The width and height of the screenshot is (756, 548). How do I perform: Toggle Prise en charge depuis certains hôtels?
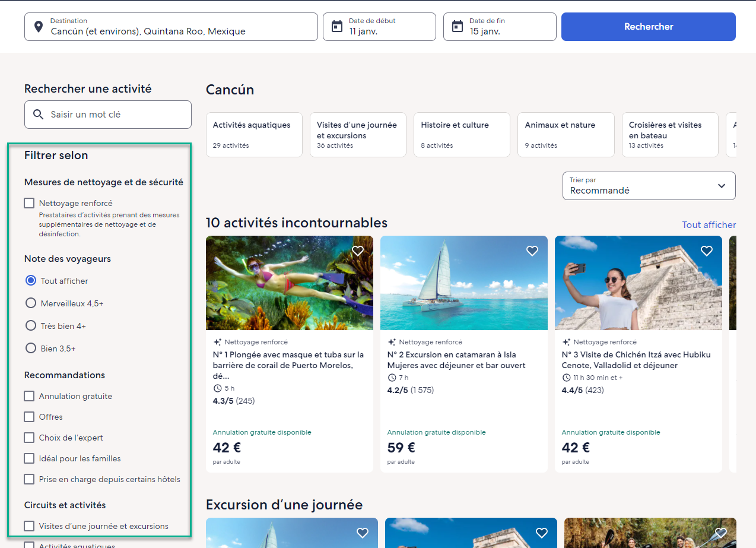tap(29, 479)
